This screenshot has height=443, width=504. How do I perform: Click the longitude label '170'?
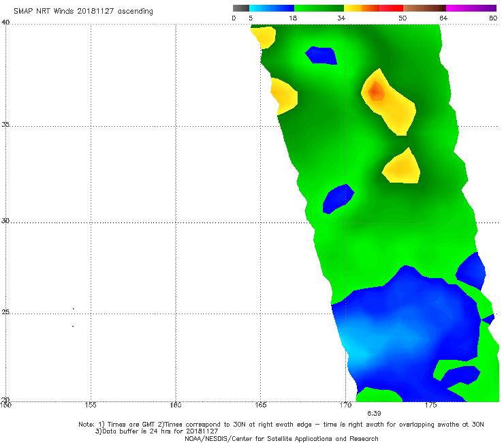[x=345, y=405]
